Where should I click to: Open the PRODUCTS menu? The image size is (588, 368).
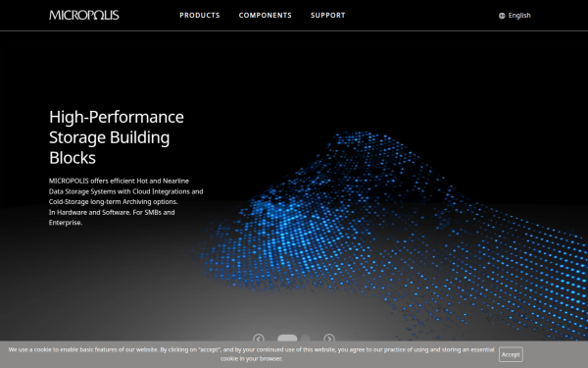200,16
